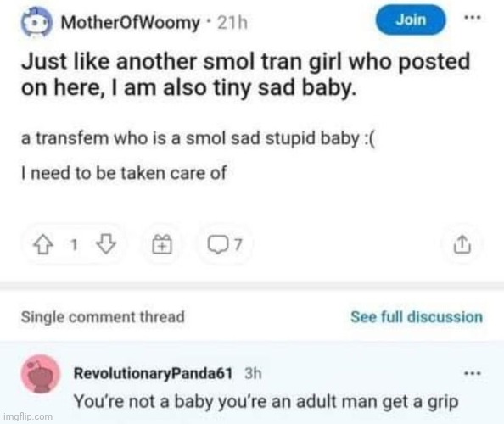This screenshot has height=424, width=504.
Task: Open the post title starting 'Just like another'
Action: tap(245, 75)
